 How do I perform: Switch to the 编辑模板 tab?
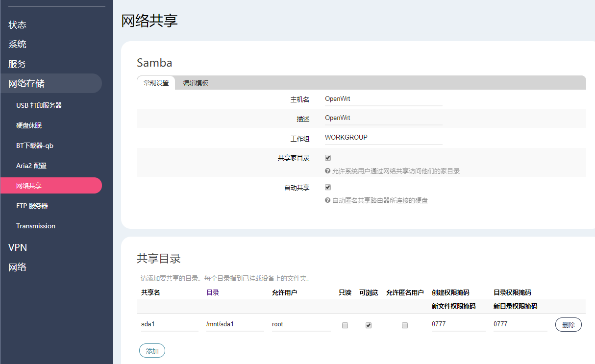196,83
